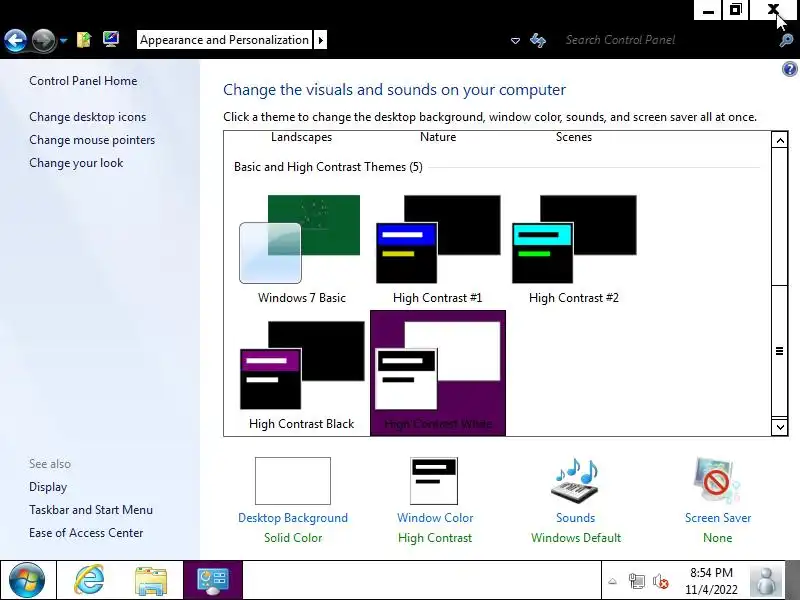
Task: Open Desktop Background preview icon
Action: point(293,481)
